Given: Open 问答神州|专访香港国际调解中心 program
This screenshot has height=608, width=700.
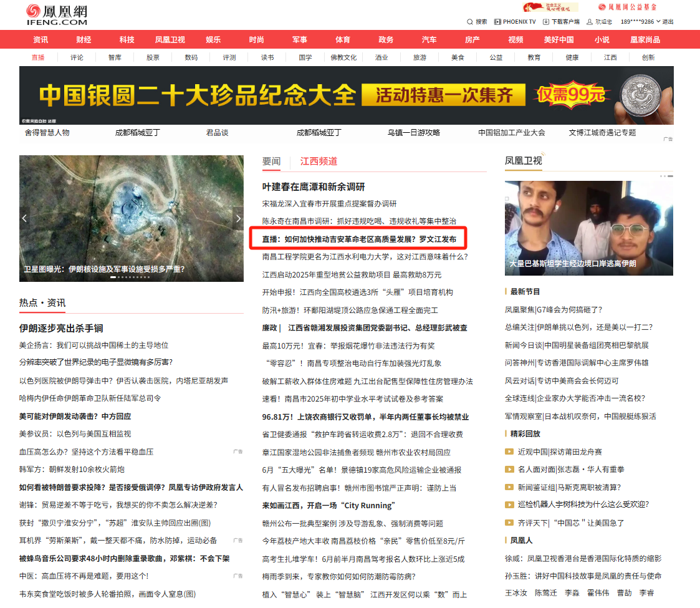Looking at the screenshot, I should 577,363.
